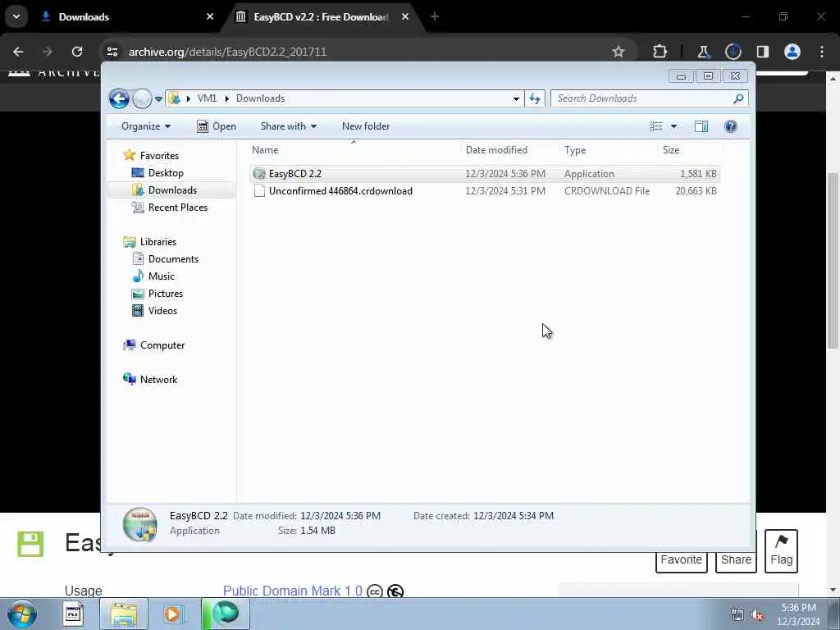Image resolution: width=840 pixels, height=630 pixels.
Task: View site information icon in address bar
Action: [x=112, y=52]
